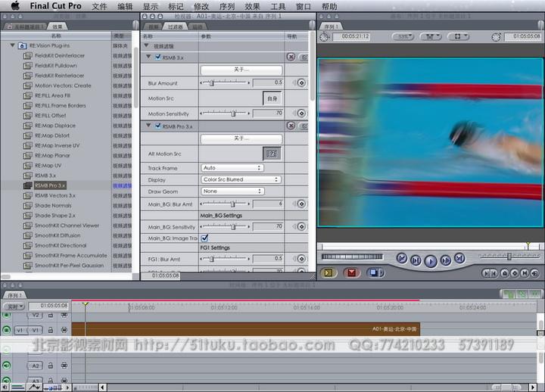Uncheck the RSMB Pro 3.x filter checkbox
This screenshot has height=392, width=545.
click(157, 126)
